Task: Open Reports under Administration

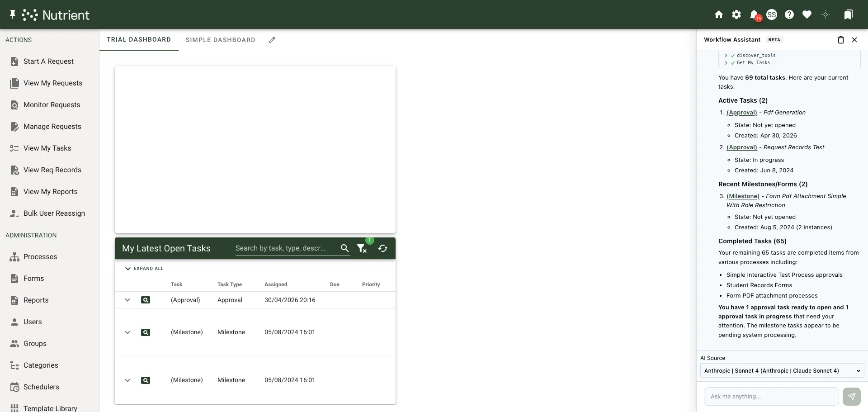Action: (49, 300)
